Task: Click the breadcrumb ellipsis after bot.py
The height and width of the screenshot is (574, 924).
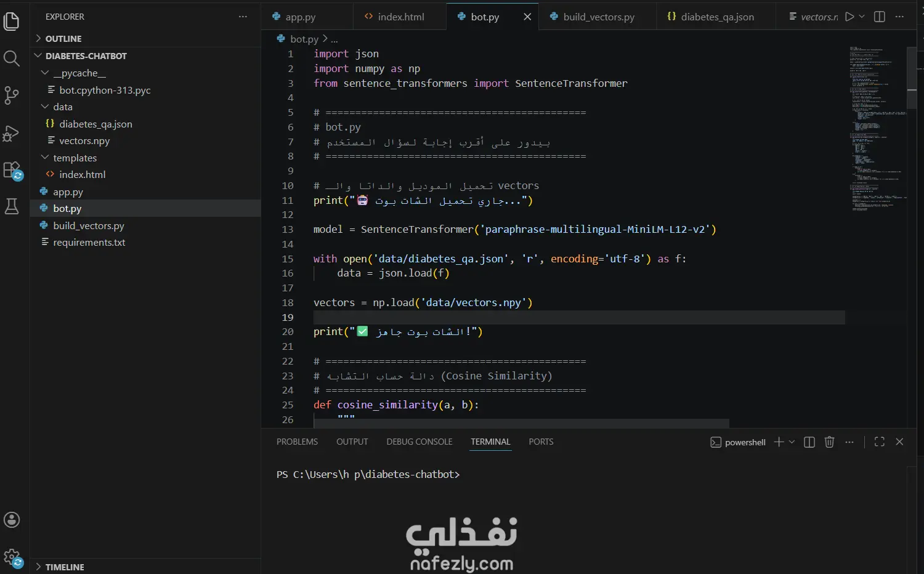Action: pos(334,39)
